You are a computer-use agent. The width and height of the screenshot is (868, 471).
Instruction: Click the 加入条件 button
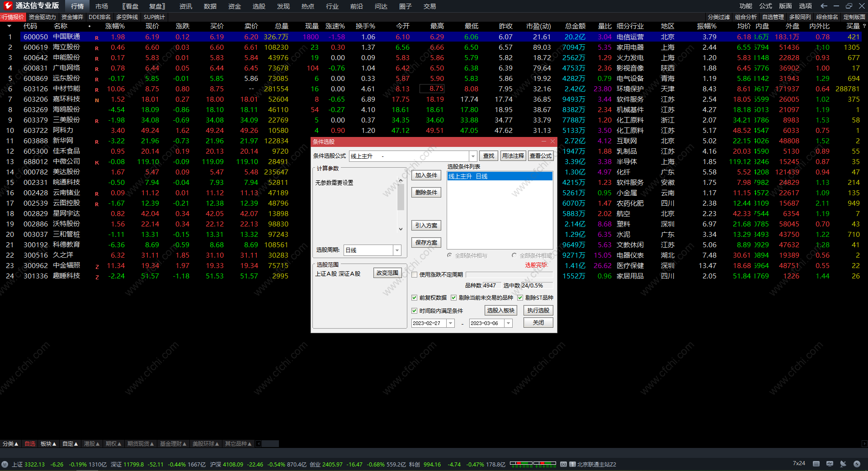point(426,175)
